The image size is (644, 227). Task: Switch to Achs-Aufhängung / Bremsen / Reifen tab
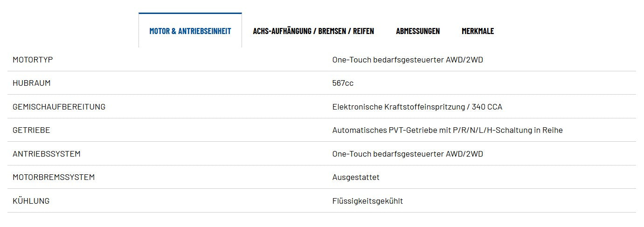(313, 31)
